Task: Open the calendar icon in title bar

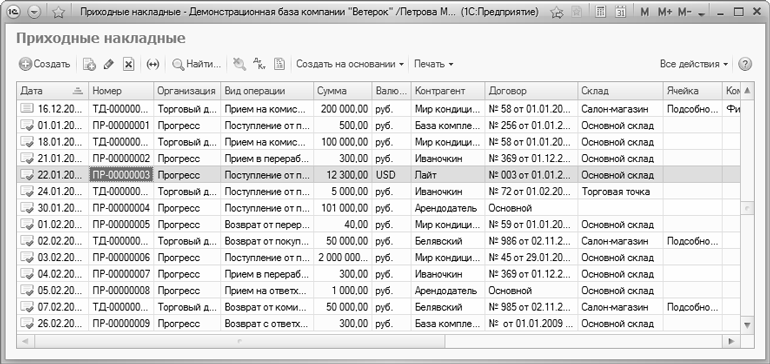Action: [620, 12]
